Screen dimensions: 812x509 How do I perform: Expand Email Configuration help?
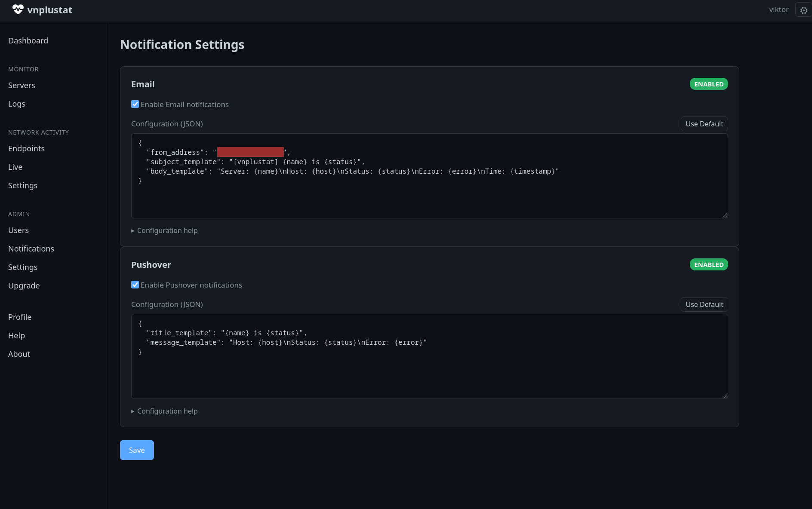pos(167,230)
